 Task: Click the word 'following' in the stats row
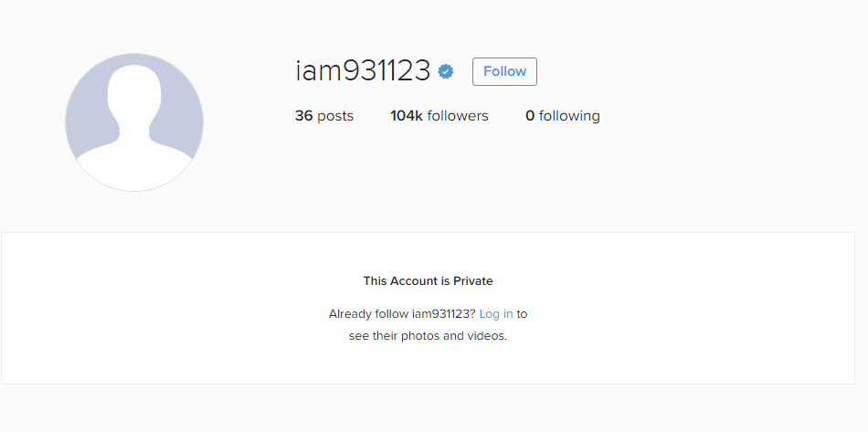(569, 116)
